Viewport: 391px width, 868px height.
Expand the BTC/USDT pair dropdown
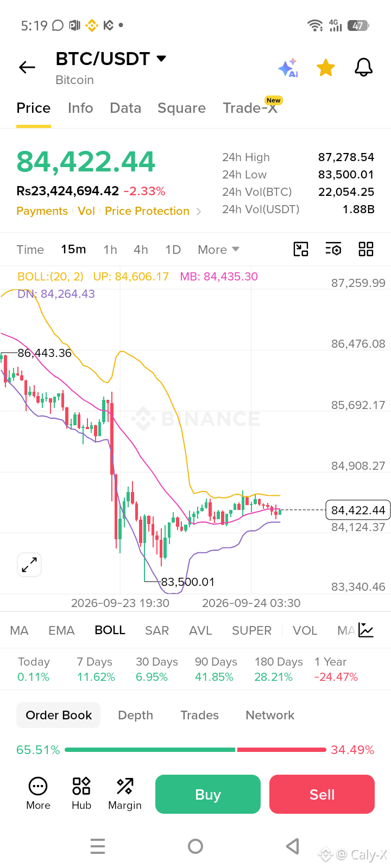click(x=161, y=59)
